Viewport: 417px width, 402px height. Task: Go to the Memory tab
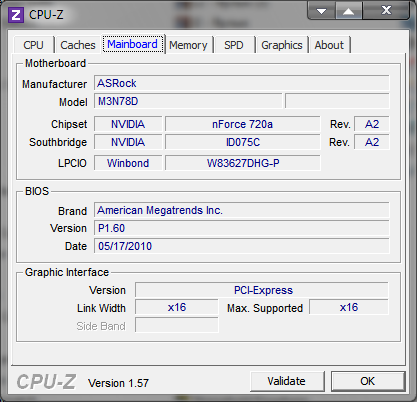pos(188,45)
